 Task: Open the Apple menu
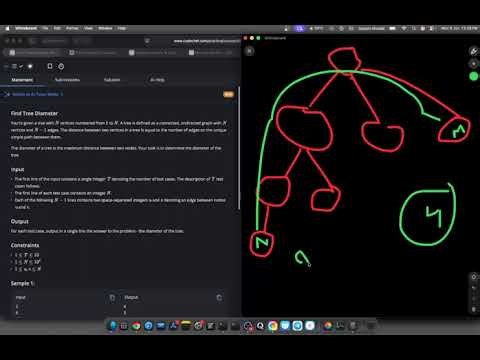point(7,29)
